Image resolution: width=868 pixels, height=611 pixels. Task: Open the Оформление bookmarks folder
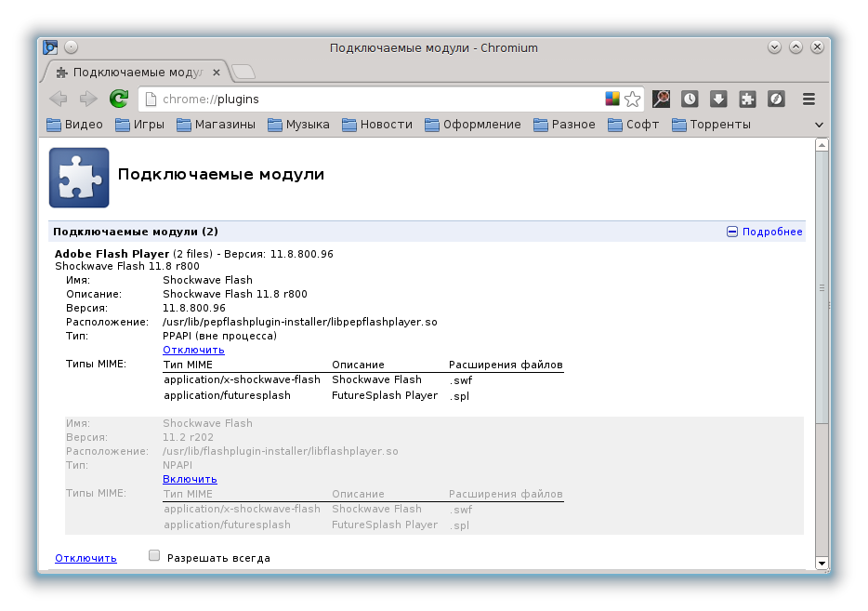click(x=473, y=125)
